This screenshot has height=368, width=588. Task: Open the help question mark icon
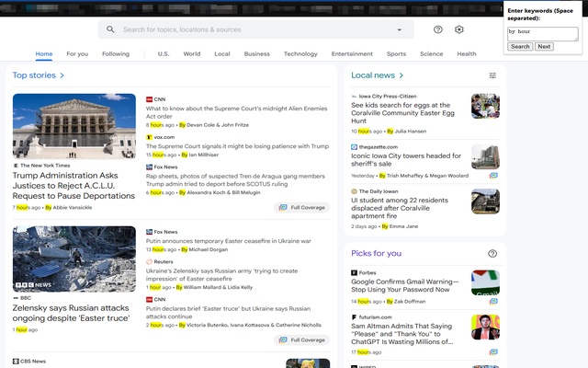point(438,29)
